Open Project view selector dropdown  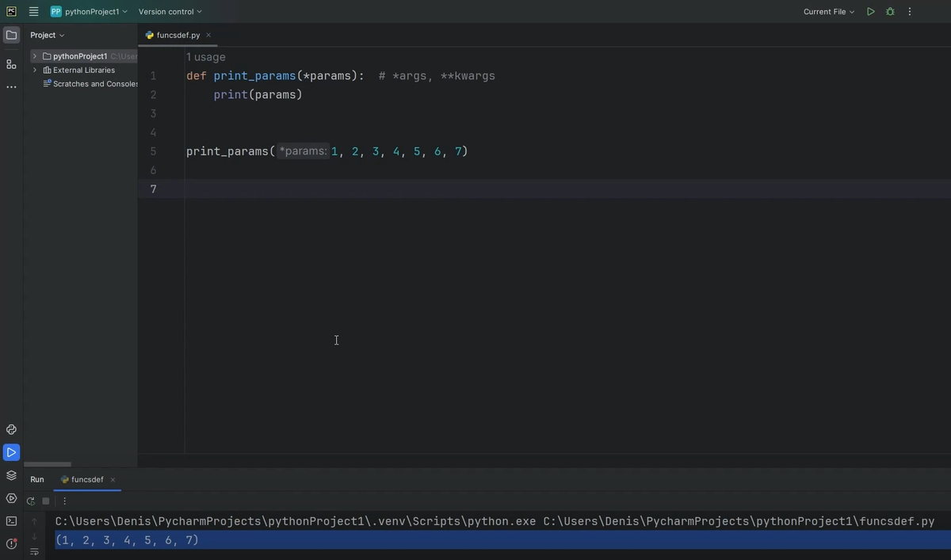pyautogui.click(x=48, y=35)
